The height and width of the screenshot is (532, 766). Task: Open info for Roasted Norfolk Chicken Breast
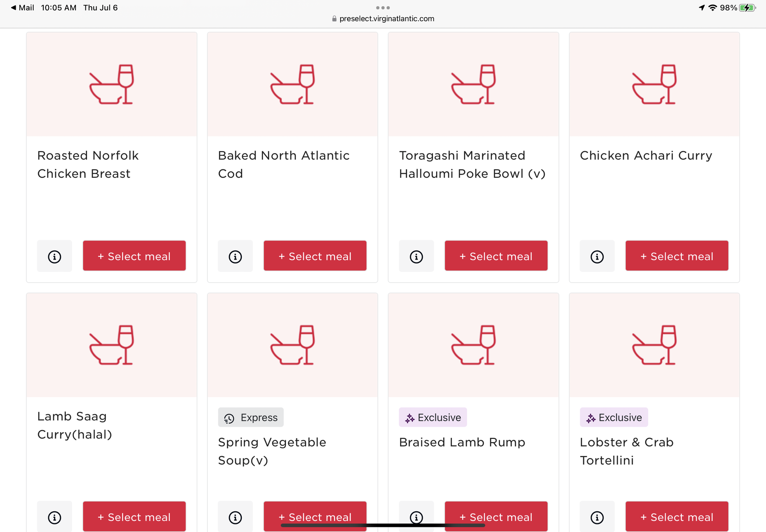point(54,256)
